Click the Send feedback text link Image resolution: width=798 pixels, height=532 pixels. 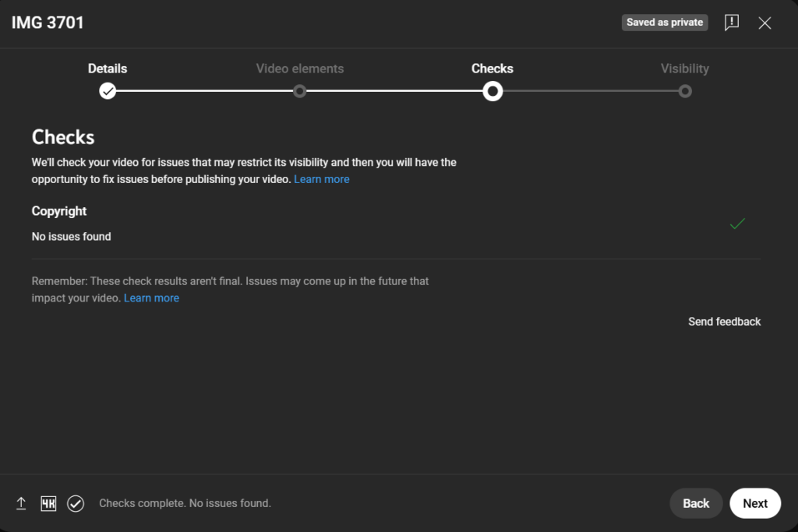pos(724,322)
